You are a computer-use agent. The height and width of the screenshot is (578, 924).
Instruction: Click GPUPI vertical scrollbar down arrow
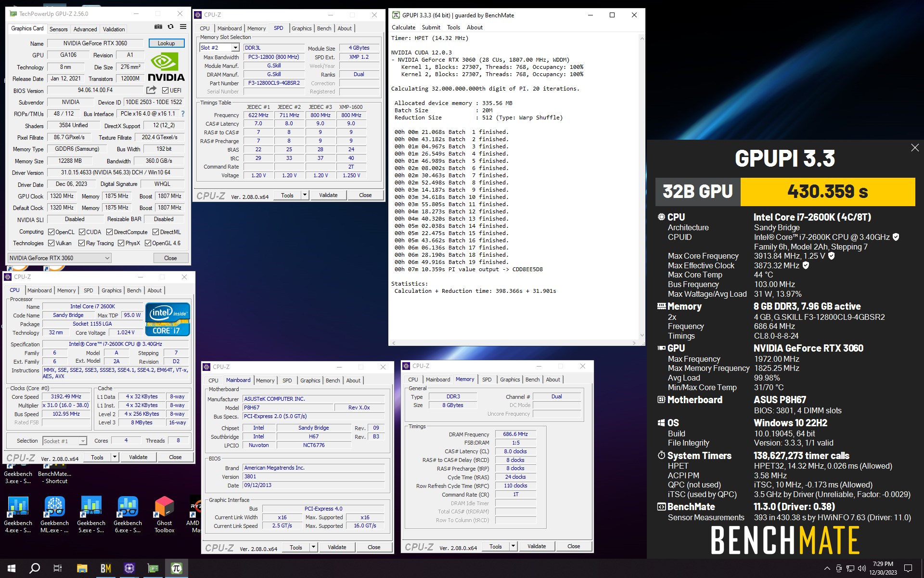642,335
